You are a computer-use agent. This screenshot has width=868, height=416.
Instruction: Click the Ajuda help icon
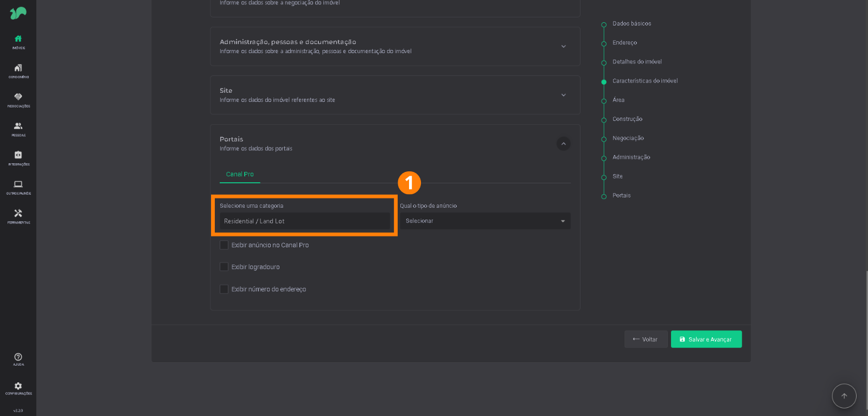[18, 359]
